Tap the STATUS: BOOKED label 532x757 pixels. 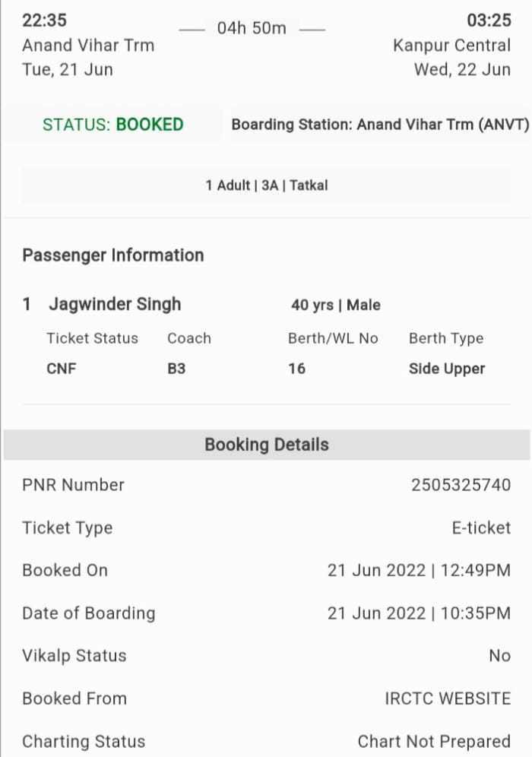tap(113, 125)
